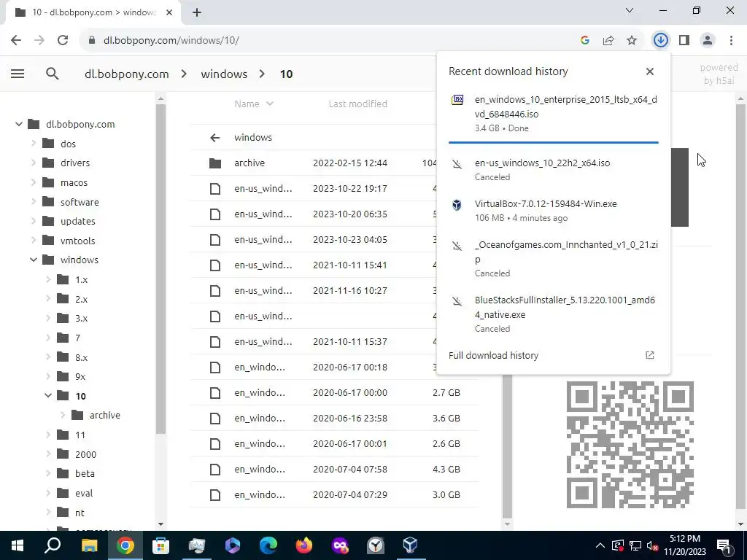Image resolution: width=747 pixels, height=560 pixels.
Task: Open the Windows Start menu
Action: [18, 545]
